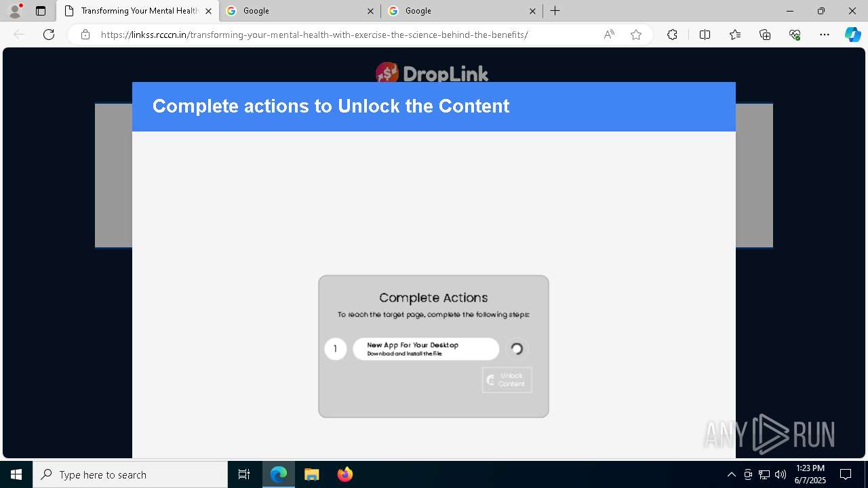Open File Explorer from taskbar
Image resolution: width=868 pixels, height=488 pixels.
(312, 474)
